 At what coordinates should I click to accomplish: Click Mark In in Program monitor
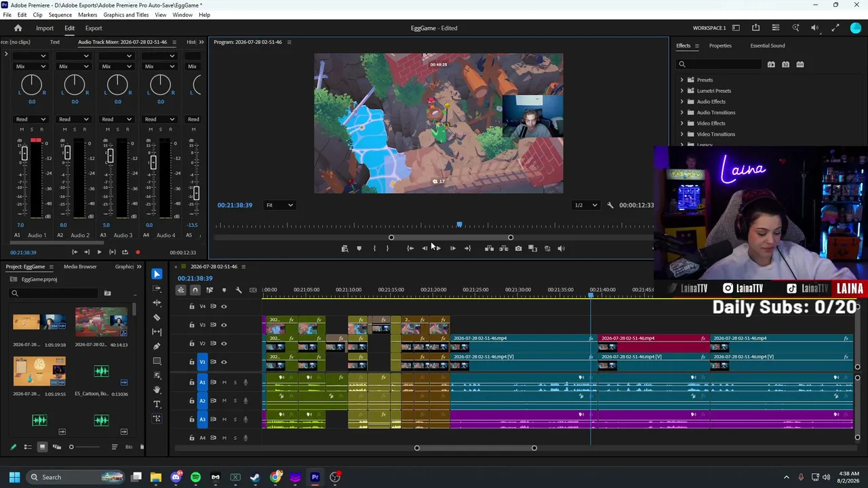click(x=374, y=249)
